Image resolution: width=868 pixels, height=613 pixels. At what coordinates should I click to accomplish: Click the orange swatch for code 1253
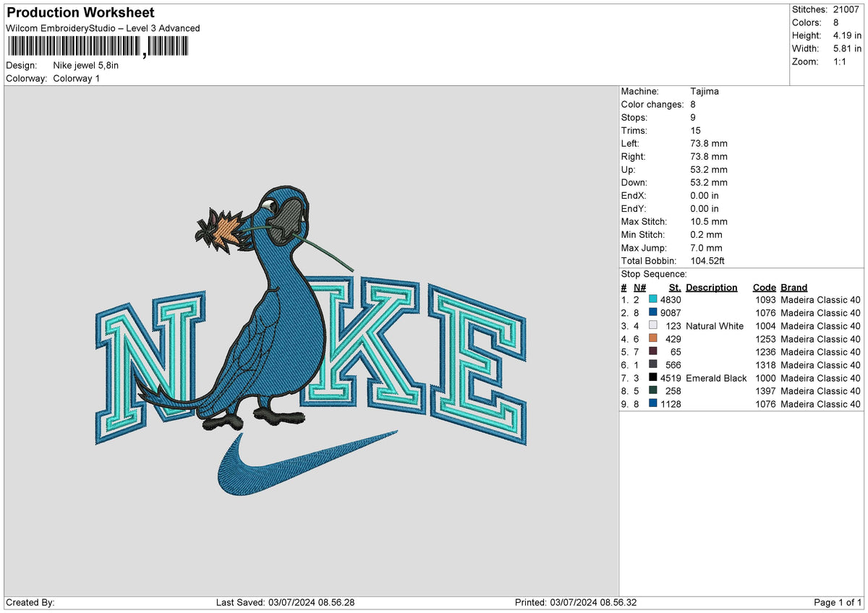[653, 339]
